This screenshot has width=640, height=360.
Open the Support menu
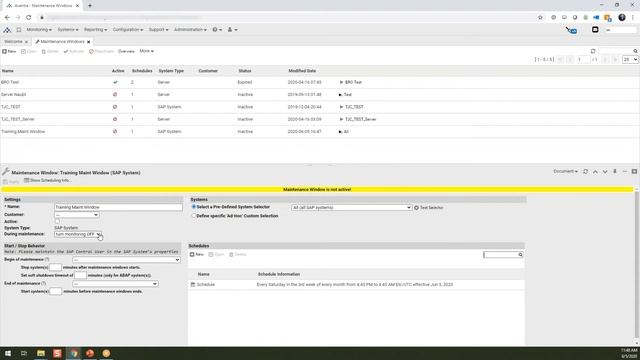(x=158, y=30)
